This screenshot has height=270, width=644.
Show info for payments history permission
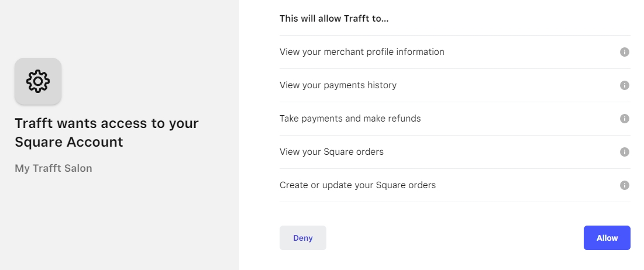tap(624, 85)
